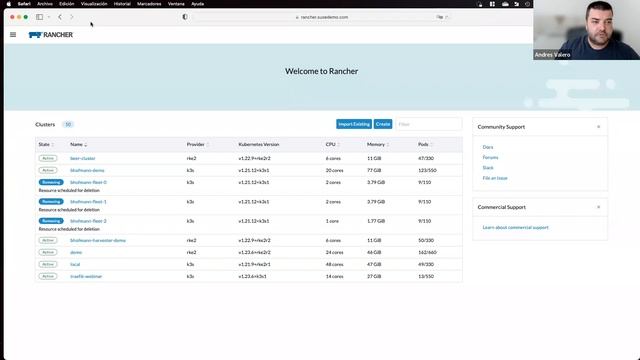The width and height of the screenshot is (640, 360).
Task: Close the Community Support panel
Action: click(x=598, y=127)
